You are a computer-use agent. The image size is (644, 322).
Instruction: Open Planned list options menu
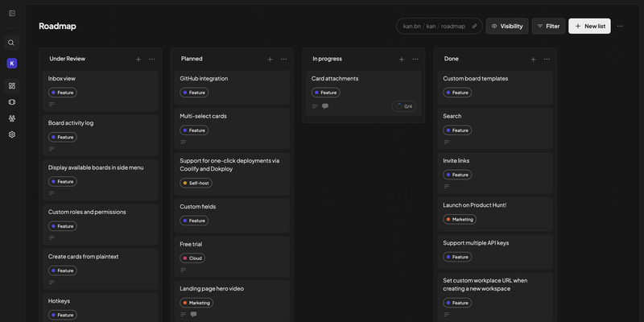[x=284, y=59]
